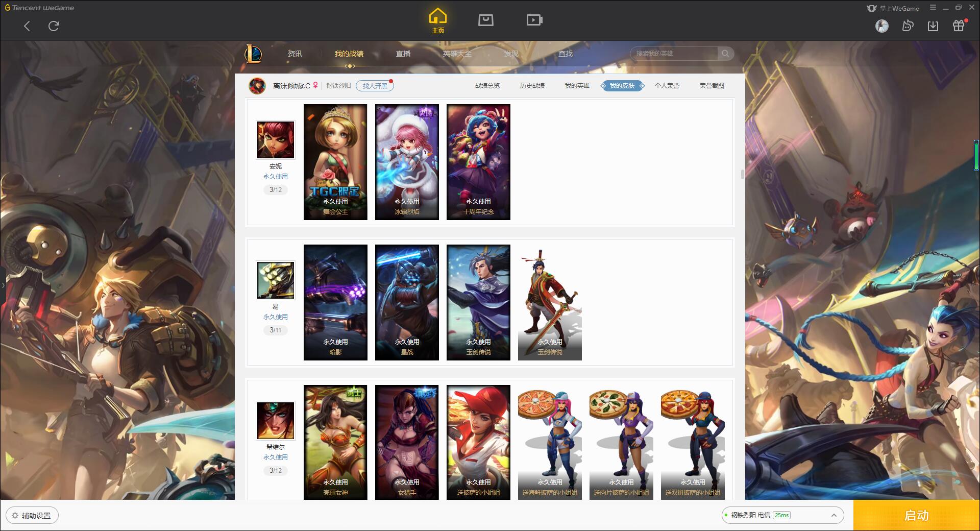Click the 易 champion portrait

[276, 280]
